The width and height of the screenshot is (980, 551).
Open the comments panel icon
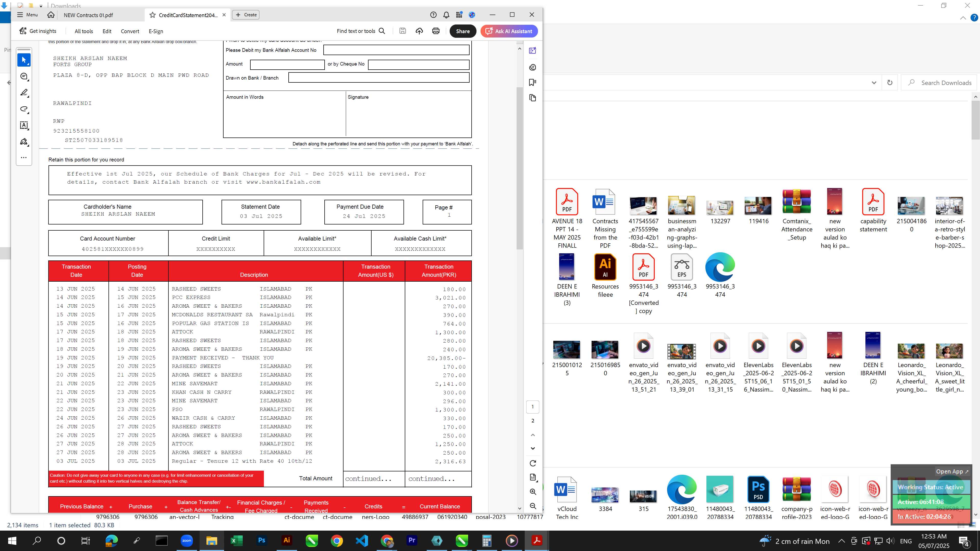(x=533, y=67)
